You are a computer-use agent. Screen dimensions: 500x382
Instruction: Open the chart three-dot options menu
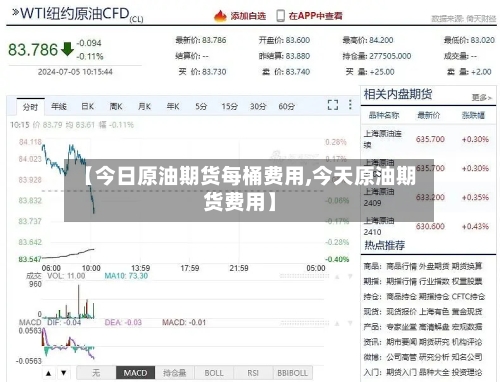[350, 105]
